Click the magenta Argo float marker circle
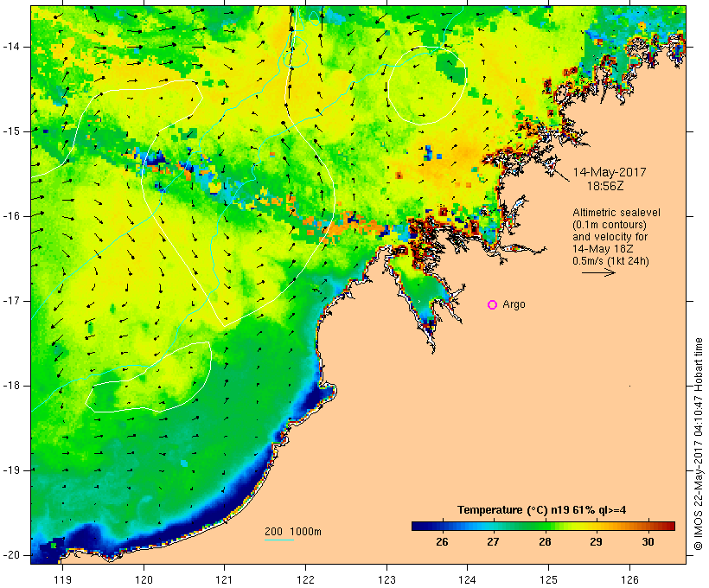Image resolution: width=709 pixels, height=588 pixels. point(493,305)
